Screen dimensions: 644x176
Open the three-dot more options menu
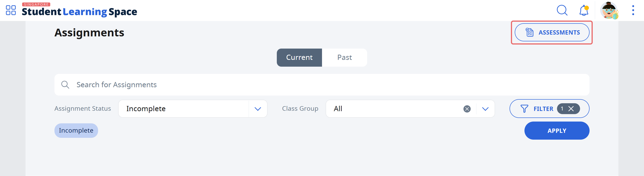click(x=633, y=10)
